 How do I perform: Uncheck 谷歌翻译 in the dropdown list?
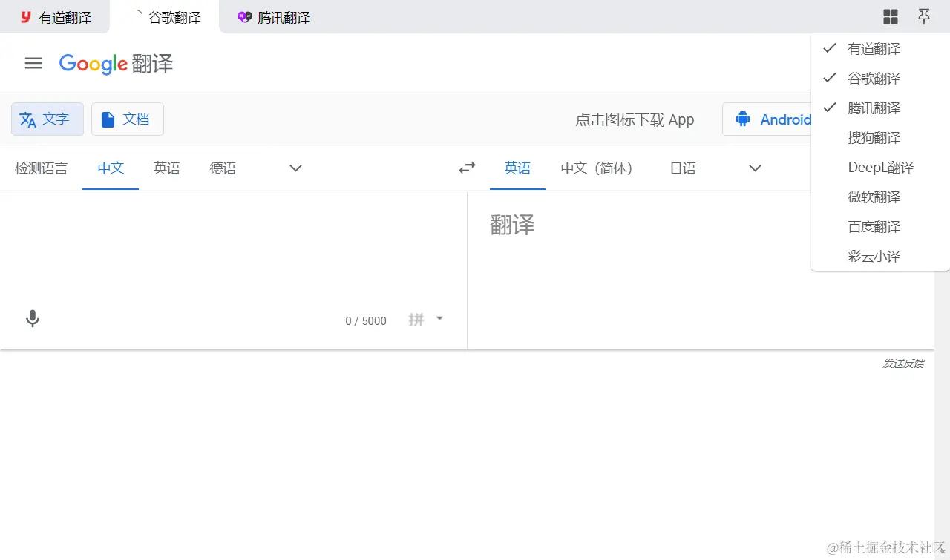(874, 78)
